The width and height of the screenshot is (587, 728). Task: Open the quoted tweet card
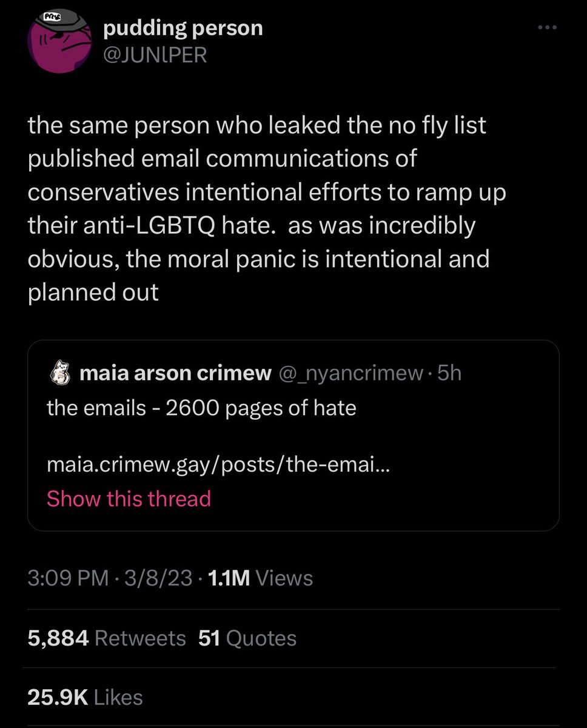[x=293, y=436]
